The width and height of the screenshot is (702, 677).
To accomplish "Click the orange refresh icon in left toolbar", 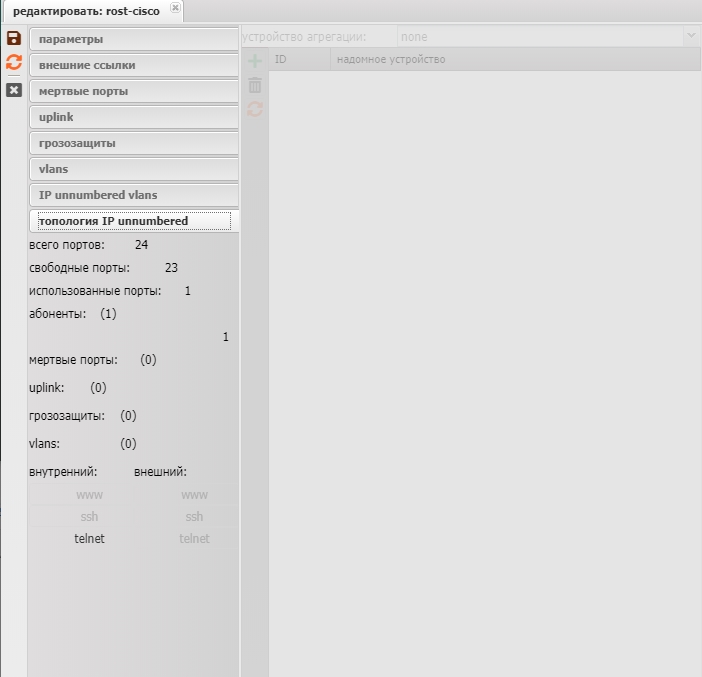I will [14, 63].
